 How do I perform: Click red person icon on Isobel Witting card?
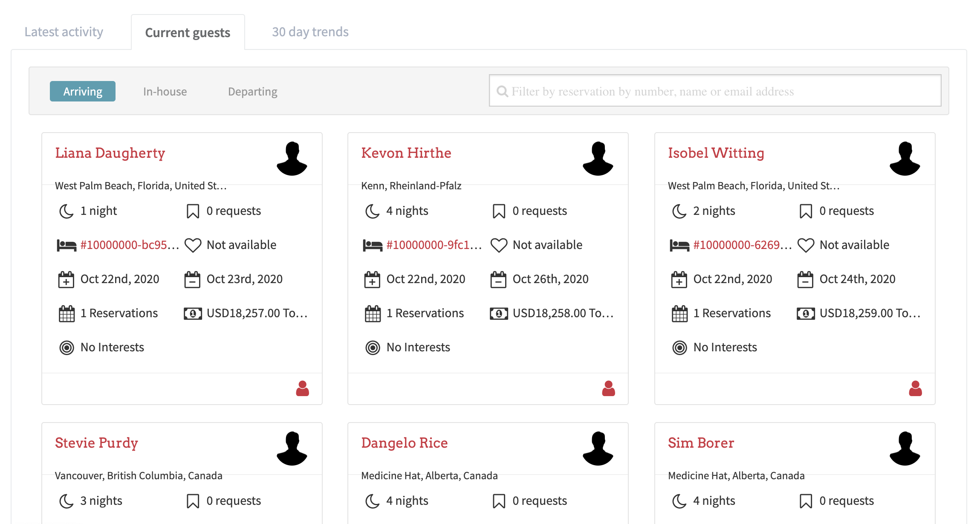pyautogui.click(x=916, y=388)
